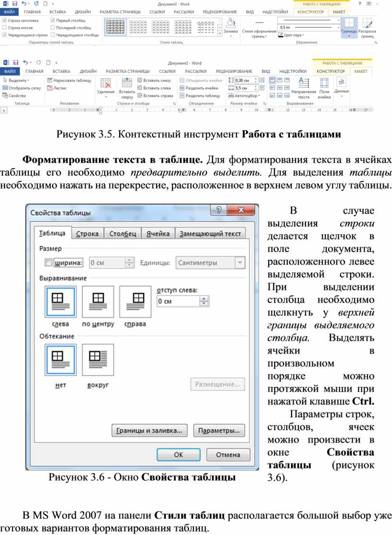
Task: Click Разделить ячейки split cells
Action: 199,88
